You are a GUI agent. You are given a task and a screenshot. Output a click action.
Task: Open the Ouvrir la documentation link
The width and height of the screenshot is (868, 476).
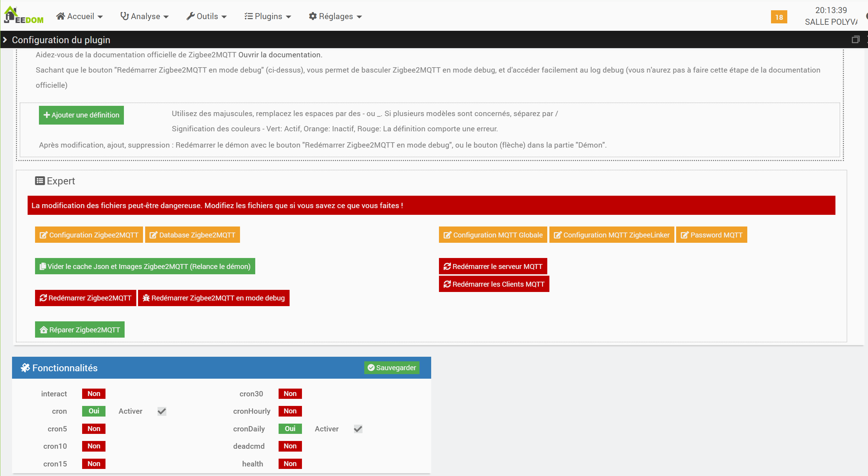coord(279,55)
